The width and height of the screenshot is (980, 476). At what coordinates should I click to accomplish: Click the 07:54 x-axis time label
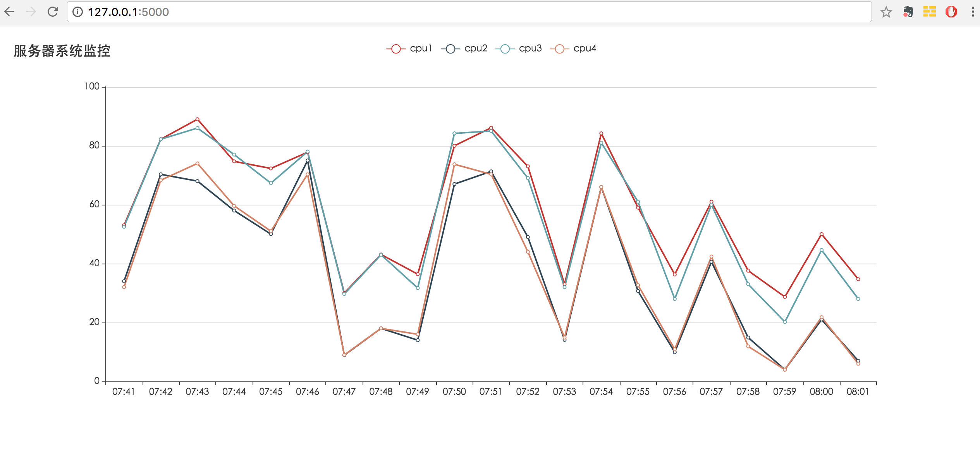click(601, 392)
